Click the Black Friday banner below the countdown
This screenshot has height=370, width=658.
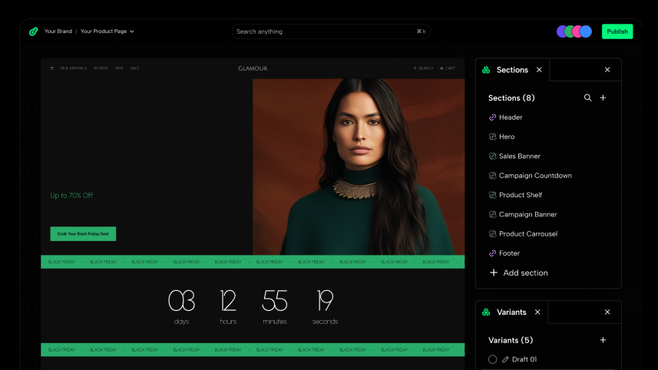point(253,350)
